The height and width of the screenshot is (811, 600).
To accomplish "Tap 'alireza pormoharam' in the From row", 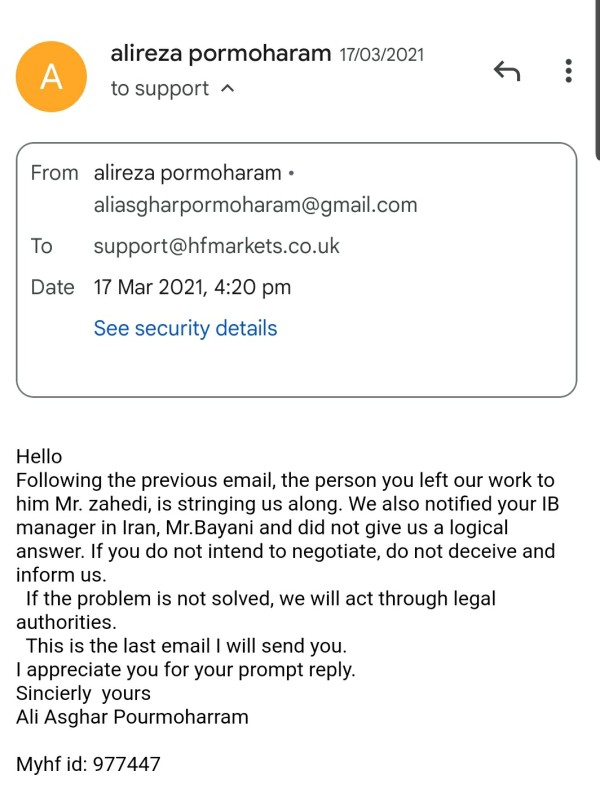I will [188, 173].
